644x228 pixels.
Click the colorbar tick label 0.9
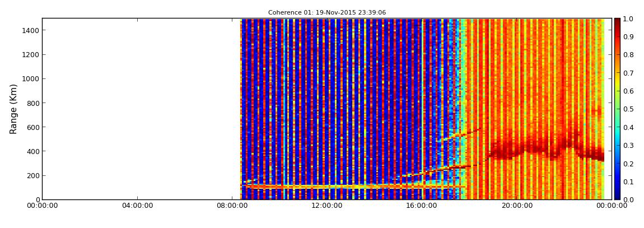pyautogui.click(x=629, y=37)
